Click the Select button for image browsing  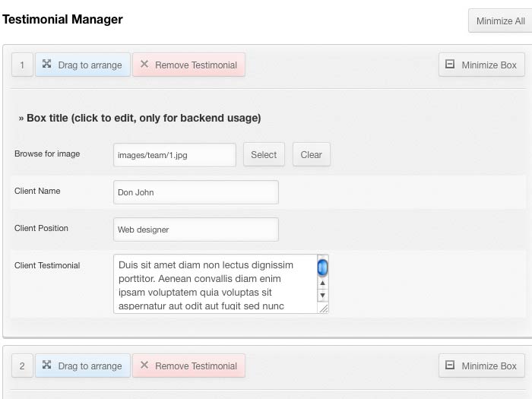pos(264,154)
